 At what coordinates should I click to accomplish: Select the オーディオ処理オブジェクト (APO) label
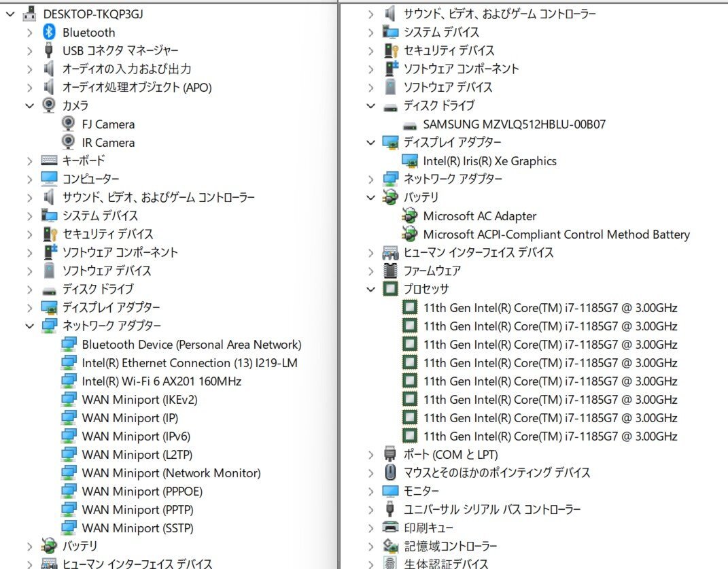click(x=137, y=87)
